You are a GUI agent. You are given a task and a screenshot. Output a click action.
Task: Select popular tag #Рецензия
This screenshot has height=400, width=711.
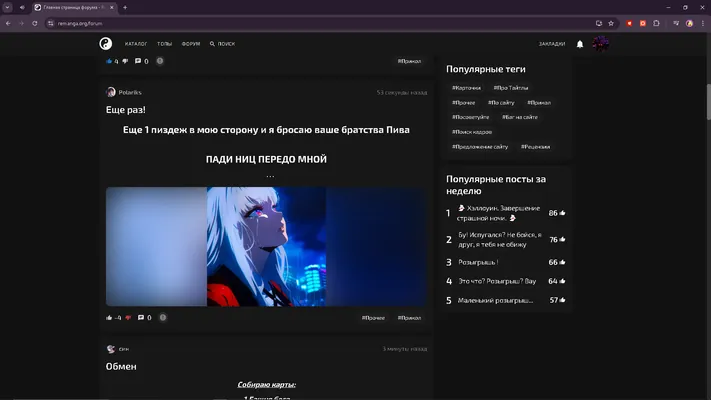(535, 147)
